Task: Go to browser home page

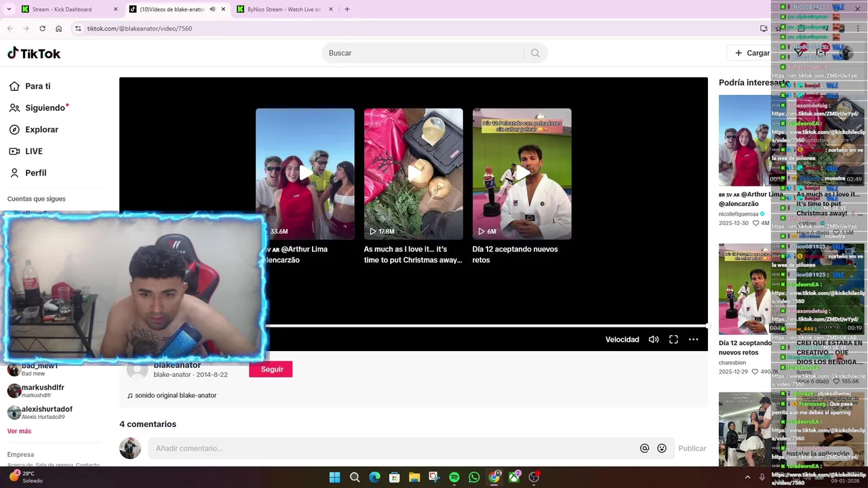Action: [x=59, y=28]
